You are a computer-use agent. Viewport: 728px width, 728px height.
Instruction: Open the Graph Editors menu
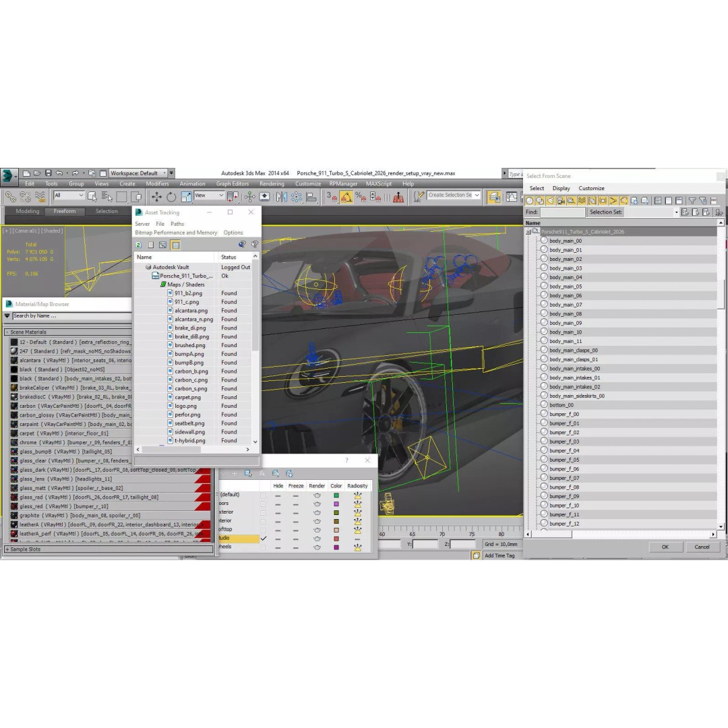(x=232, y=184)
